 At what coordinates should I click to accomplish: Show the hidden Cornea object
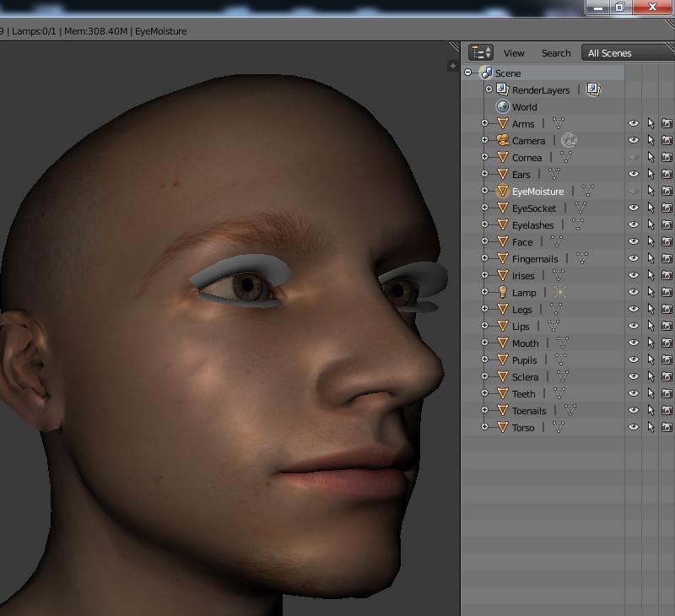(634, 157)
